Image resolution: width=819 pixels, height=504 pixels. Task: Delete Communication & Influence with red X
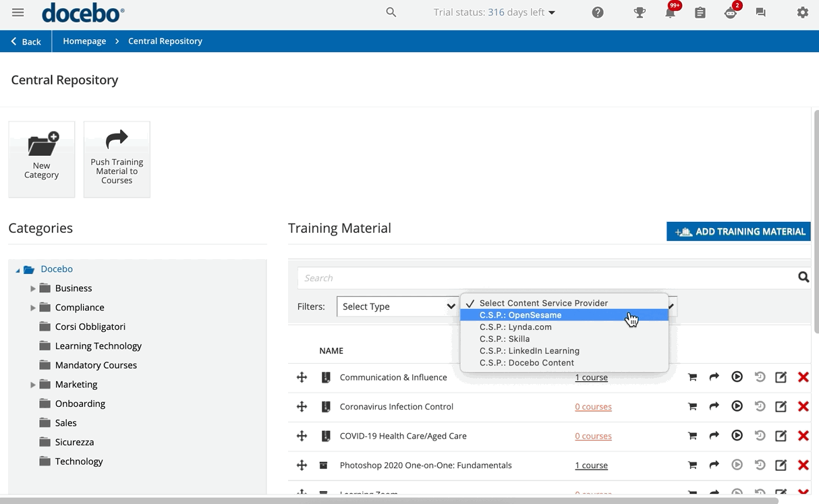pos(803,377)
